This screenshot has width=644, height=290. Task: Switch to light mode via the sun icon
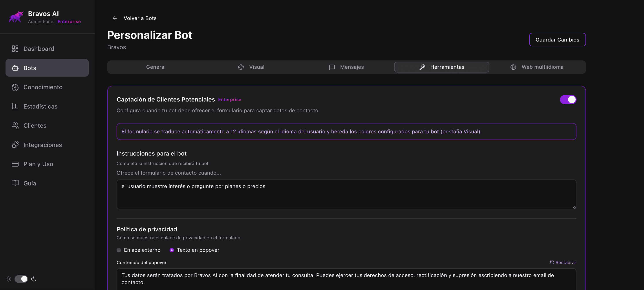(9, 279)
